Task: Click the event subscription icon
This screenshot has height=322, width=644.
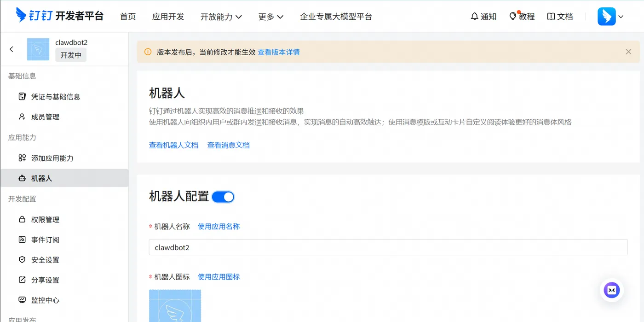Action: coord(22,240)
